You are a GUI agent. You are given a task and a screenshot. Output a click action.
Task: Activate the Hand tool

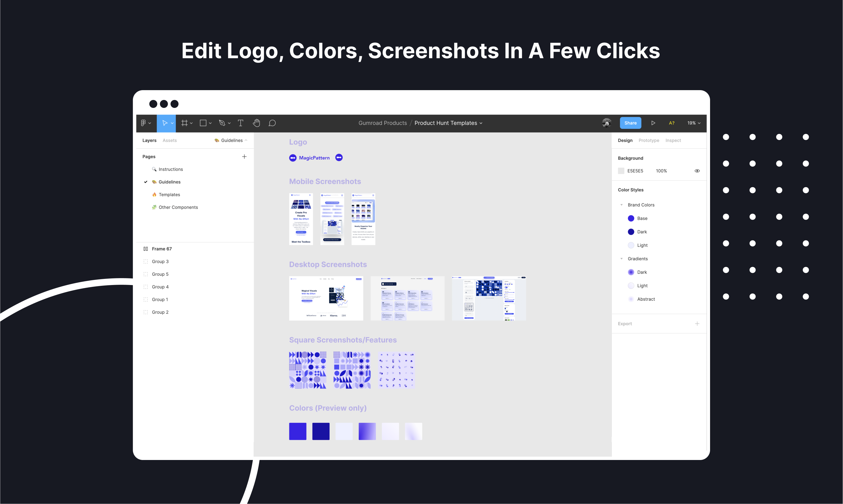pos(256,123)
